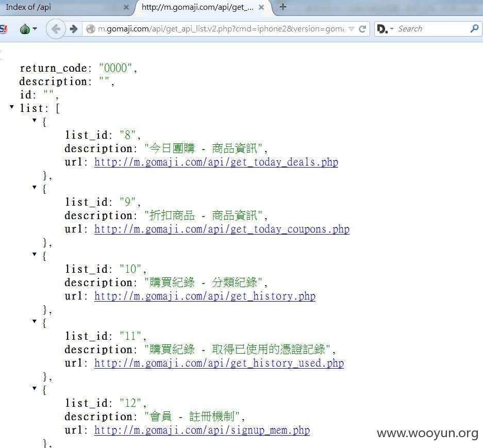Viewport: 483px width, 448px height.
Task: Close the m.gomaji.com api tab
Action: click(x=261, y=7)
